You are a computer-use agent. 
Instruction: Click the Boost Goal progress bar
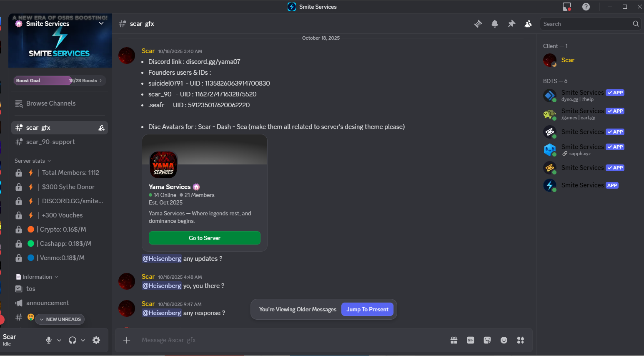coord(60,81)
